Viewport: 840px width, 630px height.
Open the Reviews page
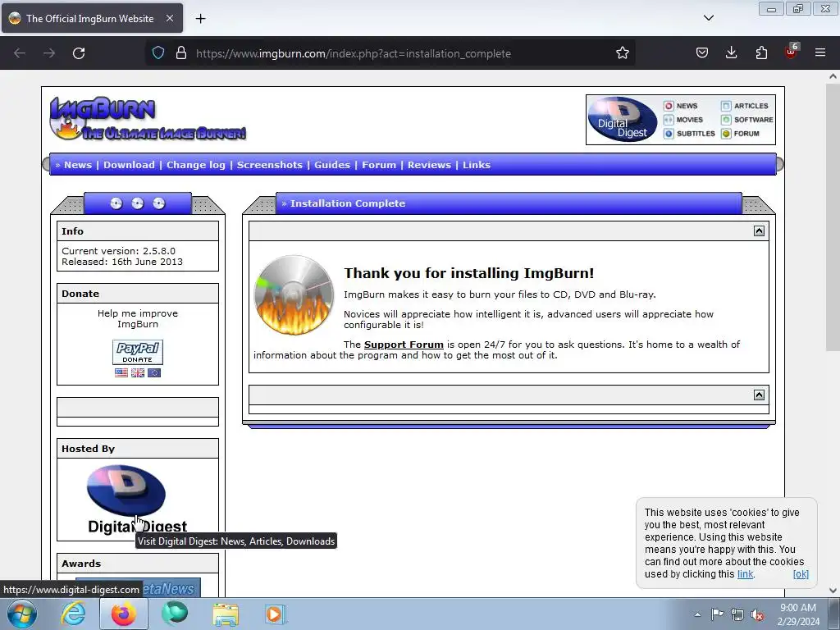[429, 165]
